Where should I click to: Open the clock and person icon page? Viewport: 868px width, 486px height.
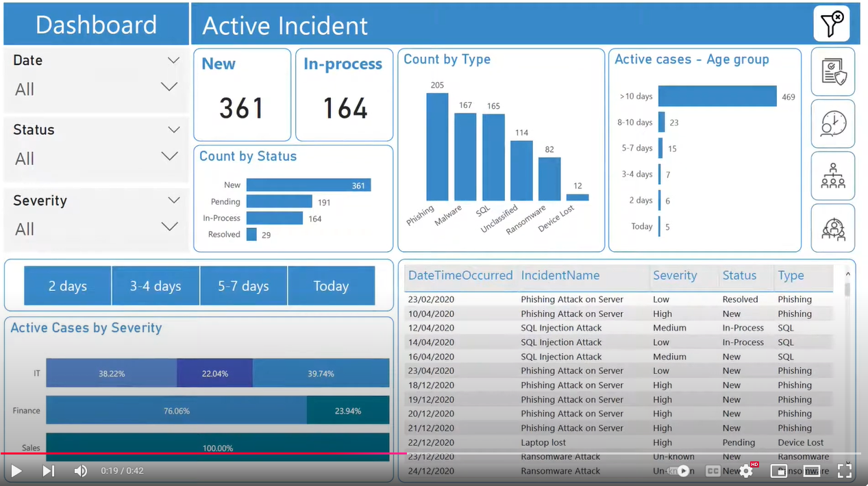pos(832,124)
